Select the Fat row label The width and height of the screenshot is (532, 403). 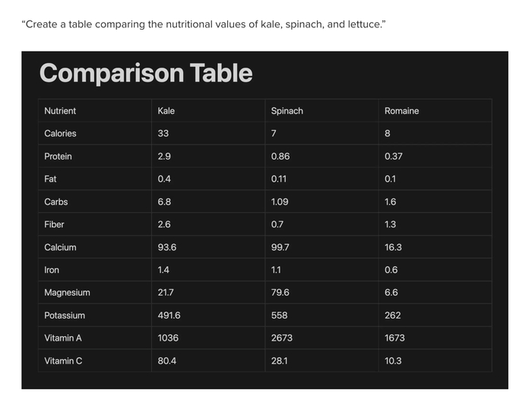[50, 179]
